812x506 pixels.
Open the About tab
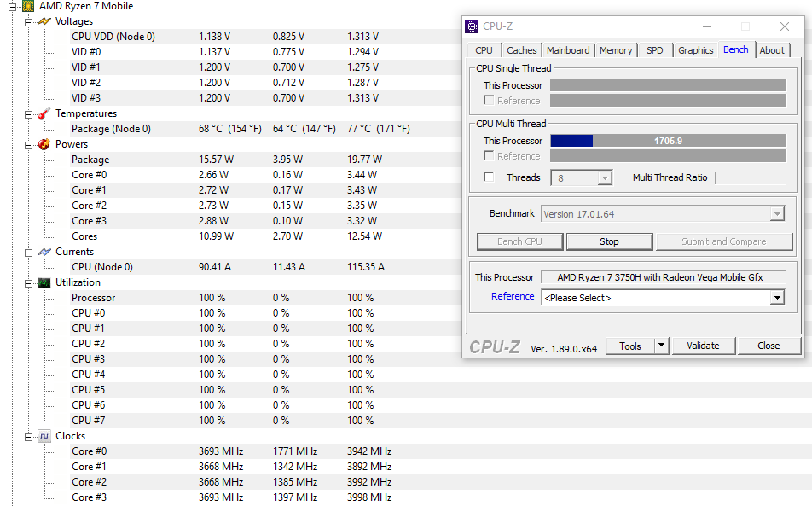pos(772,50)
